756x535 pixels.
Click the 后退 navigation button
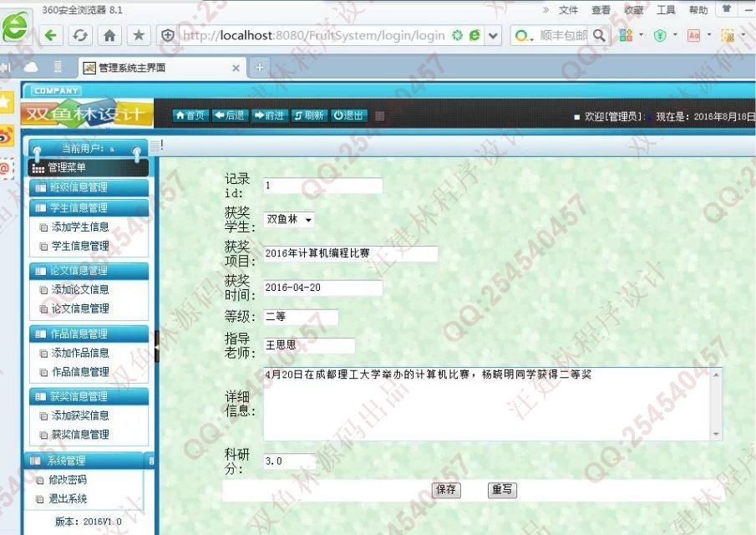pos(230,115)
